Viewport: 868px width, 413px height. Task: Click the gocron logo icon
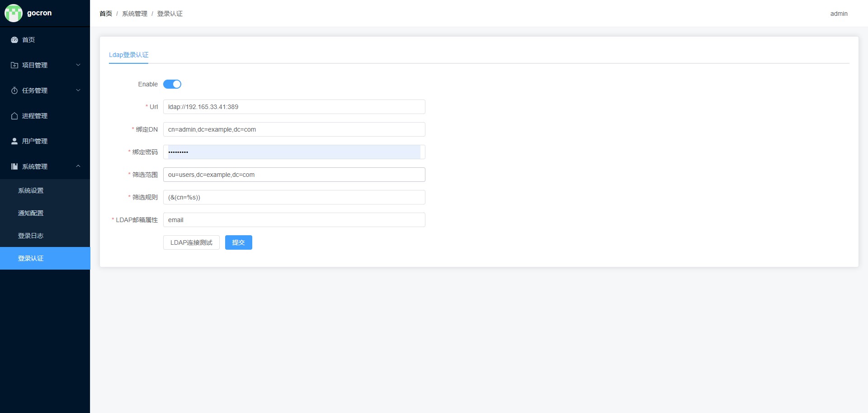[14, 13]
